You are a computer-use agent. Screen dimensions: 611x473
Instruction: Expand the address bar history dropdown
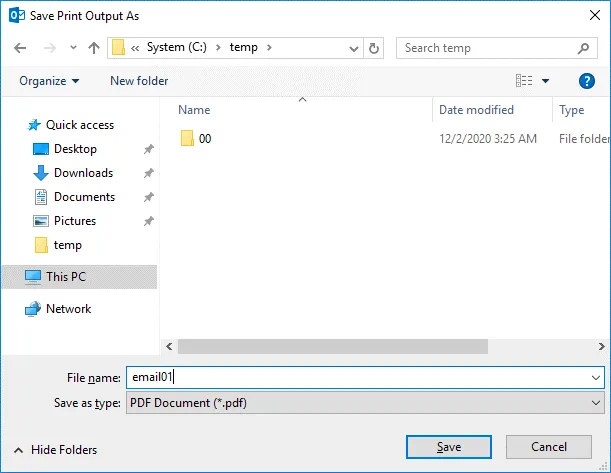click(355, 48)
